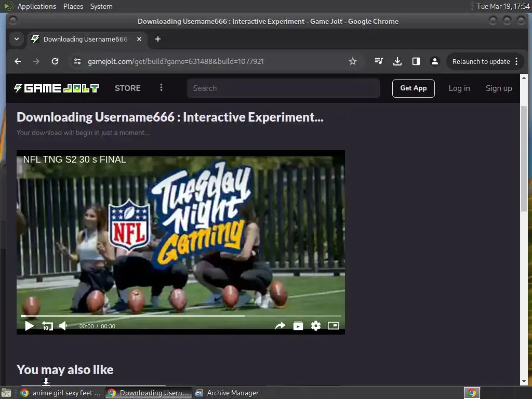Share the video via arrow icon
The height and width of the screenshot is (399, 532).
point(280,326)
